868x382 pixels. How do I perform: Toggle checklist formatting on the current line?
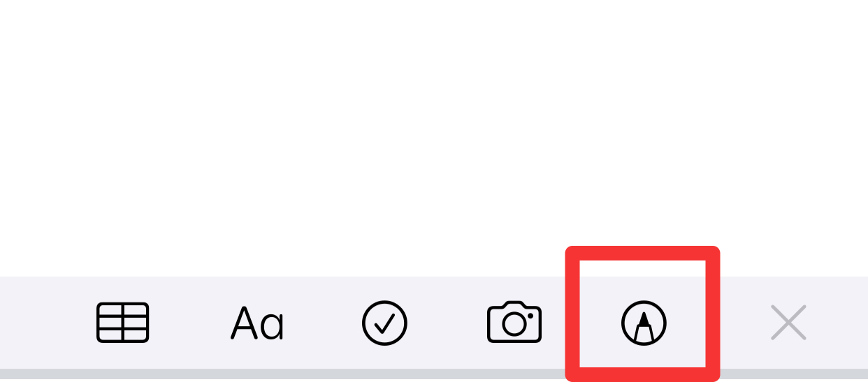384,323
